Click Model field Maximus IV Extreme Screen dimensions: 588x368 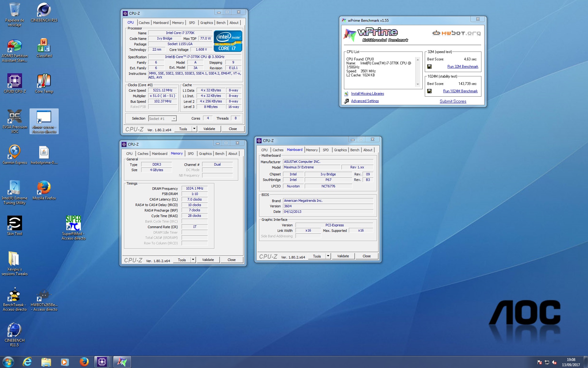click(x=312, y=167)
